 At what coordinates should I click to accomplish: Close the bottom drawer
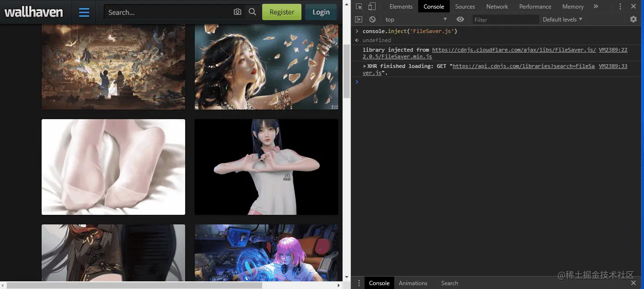point(633,283)
